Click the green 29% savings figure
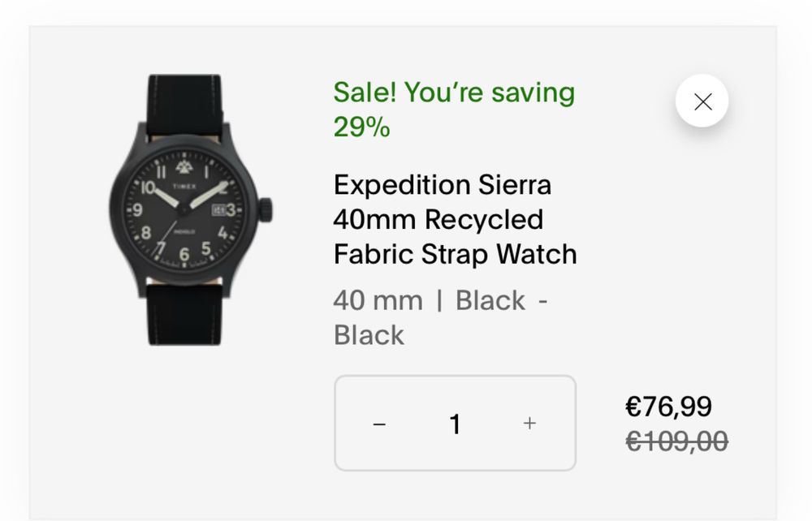This screenshot has height=521, width=812. [x=361, y=127]
